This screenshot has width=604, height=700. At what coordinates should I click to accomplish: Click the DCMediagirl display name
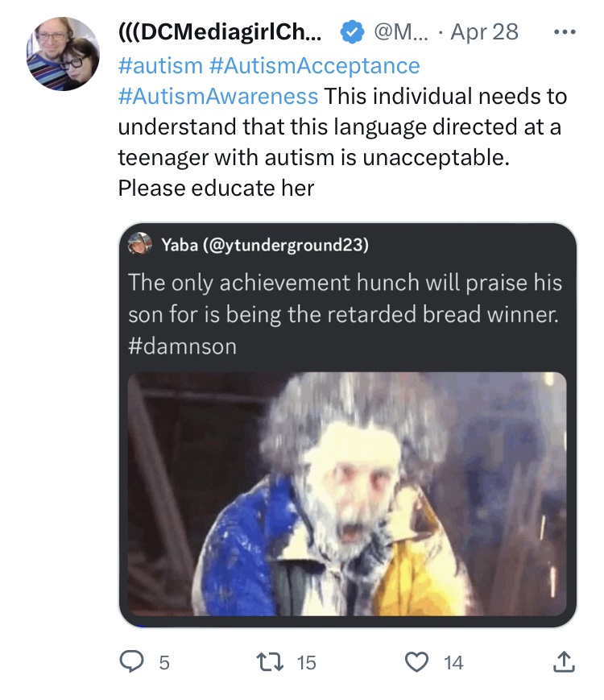tap(220, 32)
